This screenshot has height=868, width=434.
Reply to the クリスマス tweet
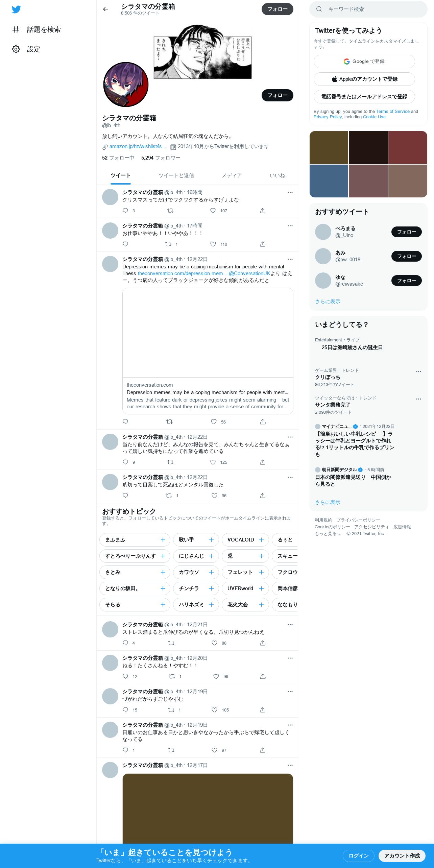[125, 211]
